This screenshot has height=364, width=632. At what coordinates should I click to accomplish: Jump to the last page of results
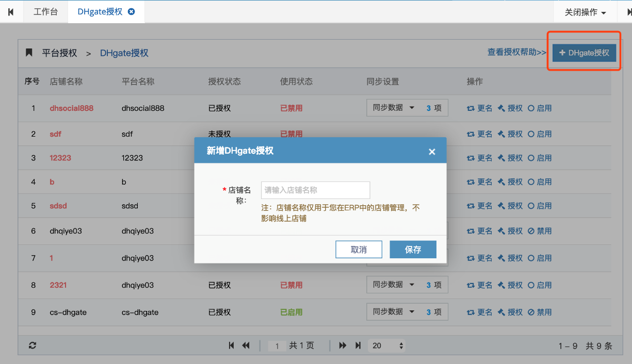click(x=358, y=345)
